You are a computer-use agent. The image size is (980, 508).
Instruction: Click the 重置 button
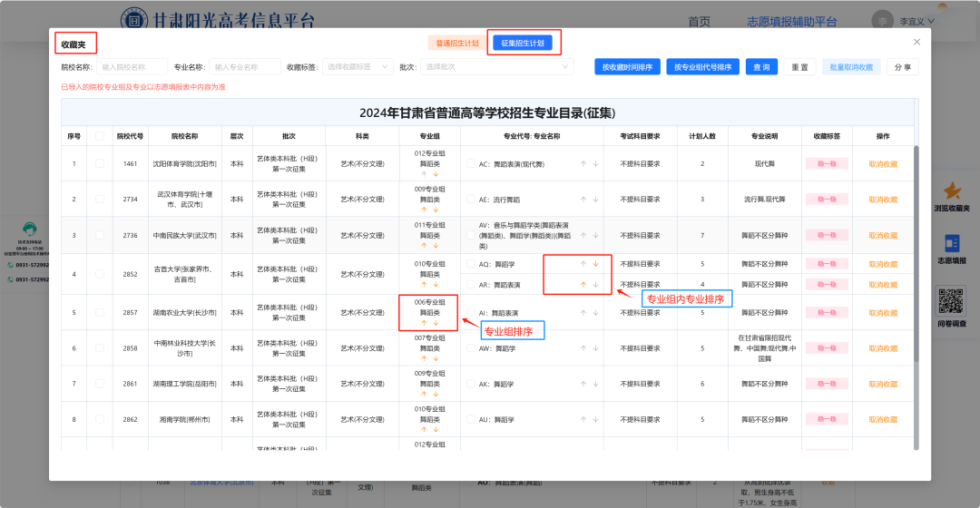click(800, 67)
